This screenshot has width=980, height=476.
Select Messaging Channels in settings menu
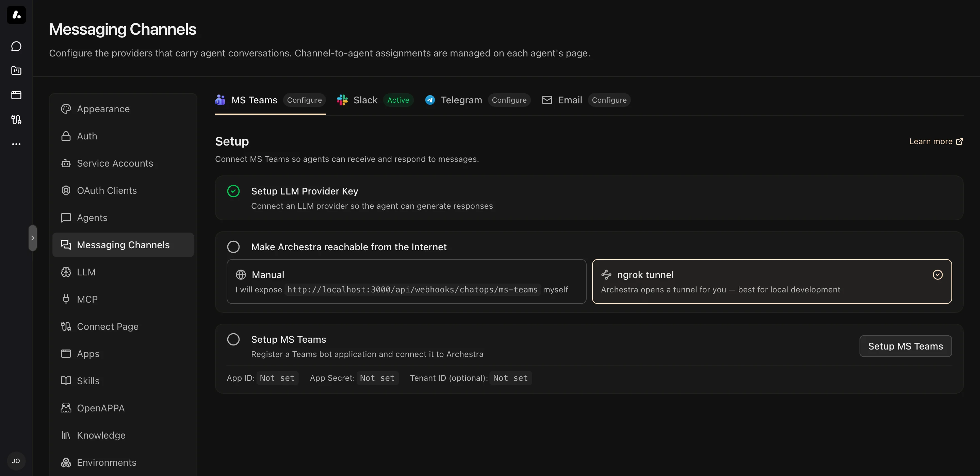point(123,245)
